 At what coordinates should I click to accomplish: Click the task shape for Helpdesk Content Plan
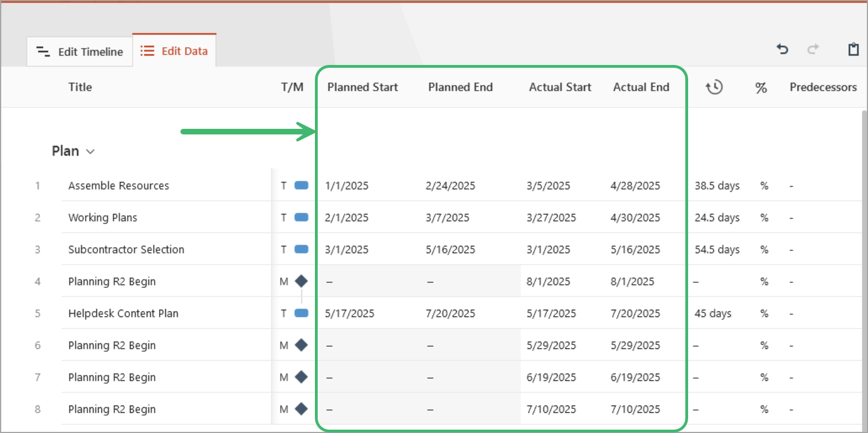pos(301,313)
